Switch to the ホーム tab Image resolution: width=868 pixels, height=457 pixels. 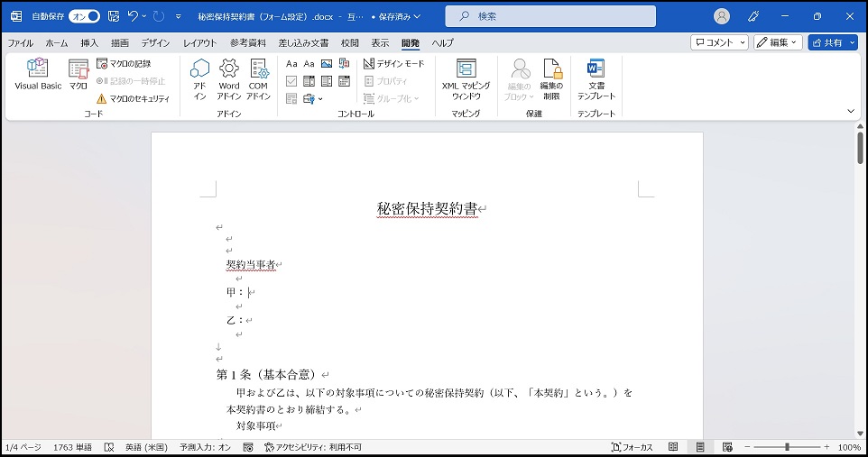(57, 42)
